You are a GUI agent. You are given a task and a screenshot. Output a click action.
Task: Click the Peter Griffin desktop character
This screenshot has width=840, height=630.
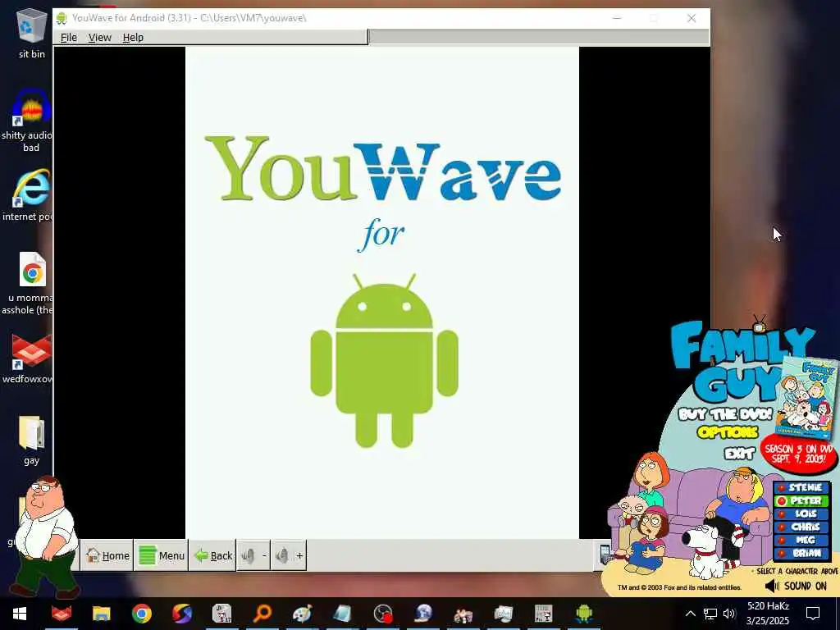tap(46, 536)
